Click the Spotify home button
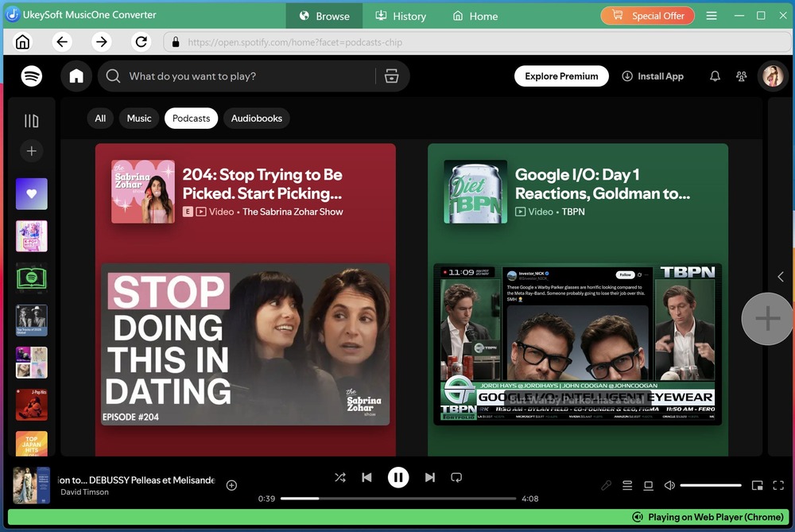Screen dimensions: 795x532 [76, 76]
